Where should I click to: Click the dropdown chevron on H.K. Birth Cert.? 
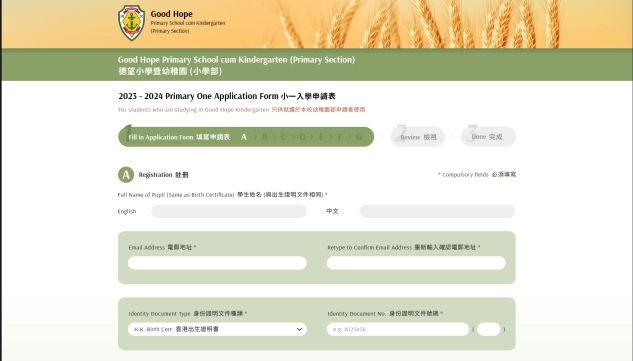299,329
